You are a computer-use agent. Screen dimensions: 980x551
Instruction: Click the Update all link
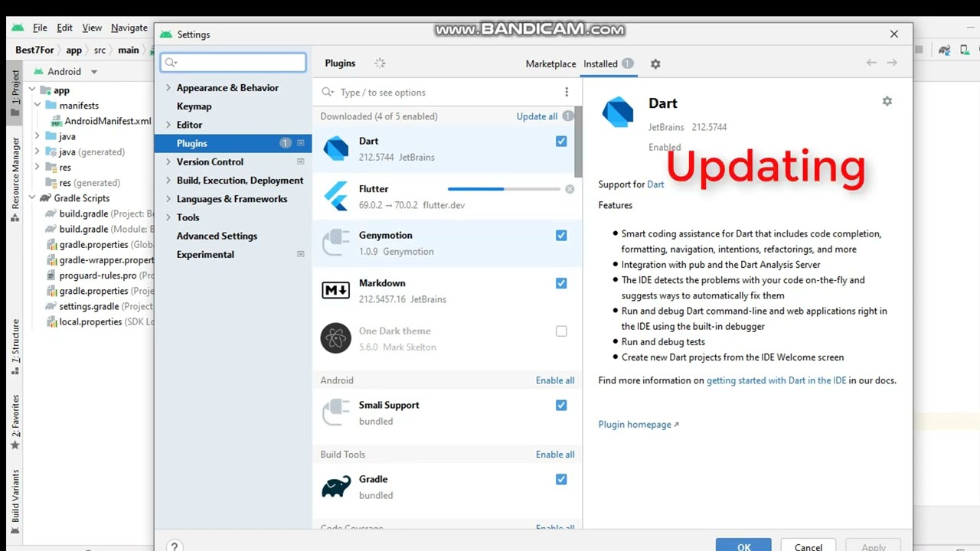(x=537, y=116)
